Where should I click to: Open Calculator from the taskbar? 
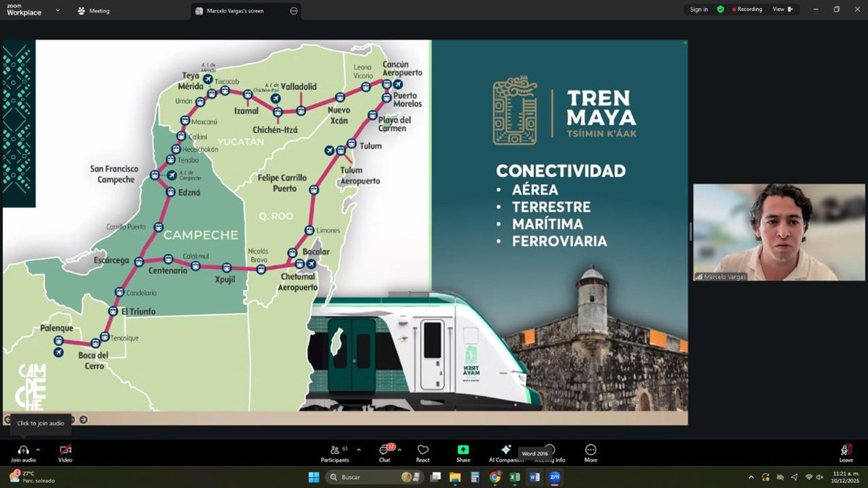pyautogui.click(x=475, y=477)
